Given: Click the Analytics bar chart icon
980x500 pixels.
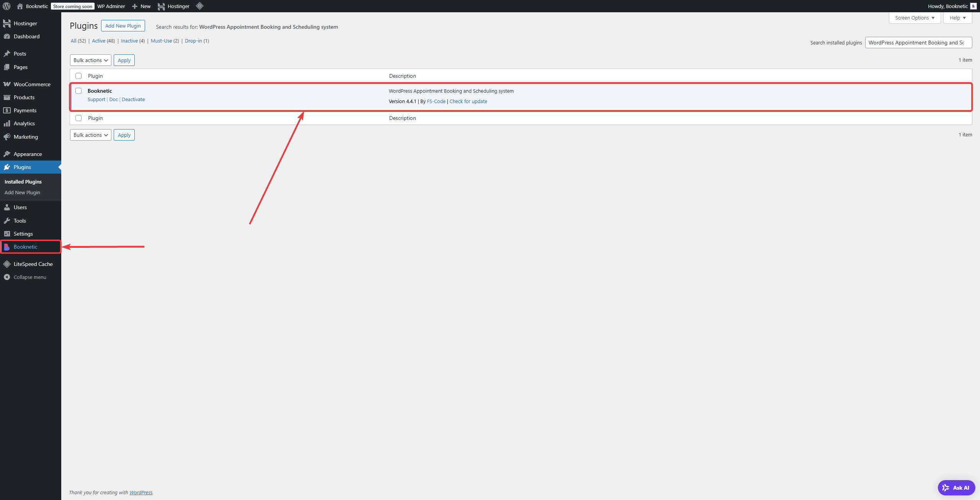Looking at the screenshot, I should tap(7, 123).
